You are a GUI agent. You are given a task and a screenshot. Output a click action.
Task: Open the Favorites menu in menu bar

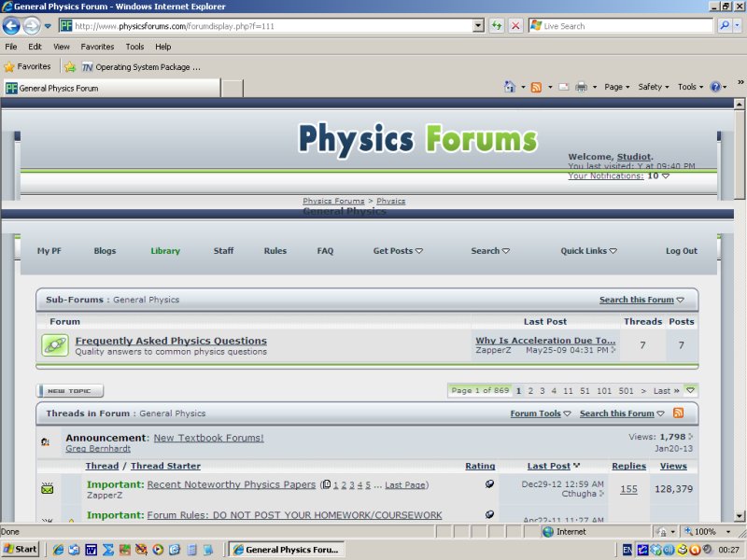tap(97, 47)
